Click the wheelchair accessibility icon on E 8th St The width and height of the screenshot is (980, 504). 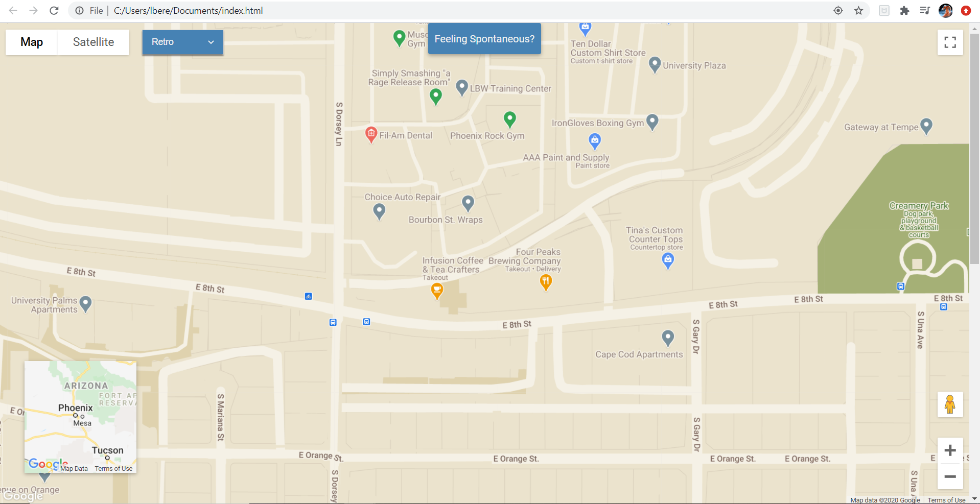coord(309,296)
